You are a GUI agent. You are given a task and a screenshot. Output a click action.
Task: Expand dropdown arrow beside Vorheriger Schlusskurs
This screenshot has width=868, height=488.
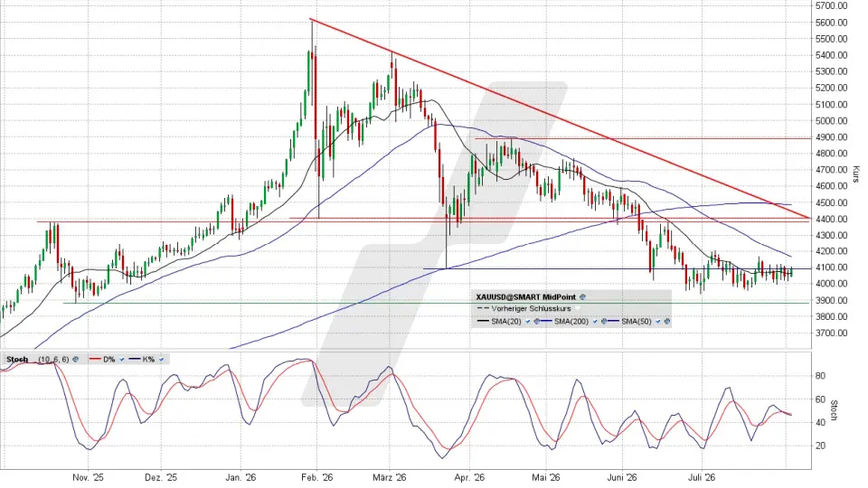pos(578,309)
